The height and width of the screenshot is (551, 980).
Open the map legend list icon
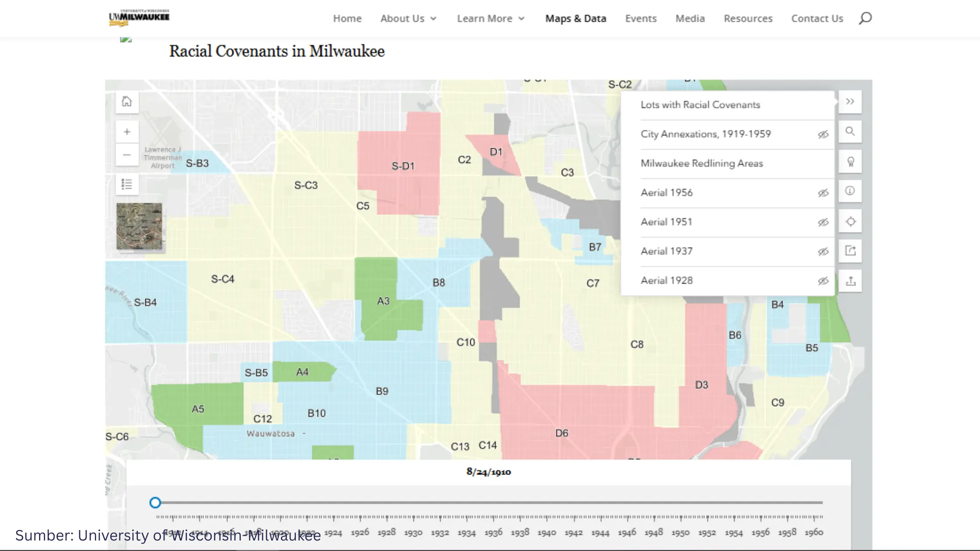pyautogui.click(x=127, y=184)
